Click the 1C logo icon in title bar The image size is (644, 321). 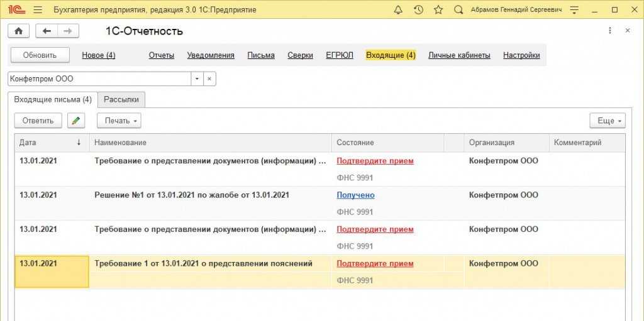[15, 9]
